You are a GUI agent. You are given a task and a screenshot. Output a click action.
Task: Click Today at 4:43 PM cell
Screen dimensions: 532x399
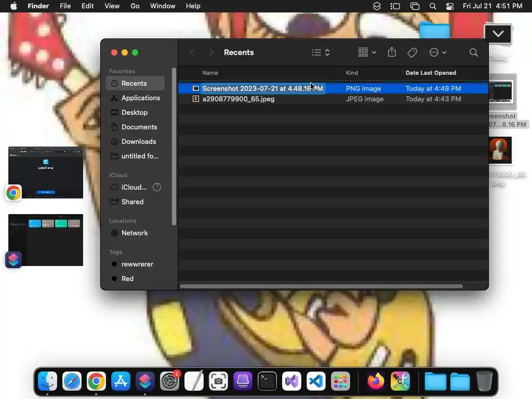(433, 99)
